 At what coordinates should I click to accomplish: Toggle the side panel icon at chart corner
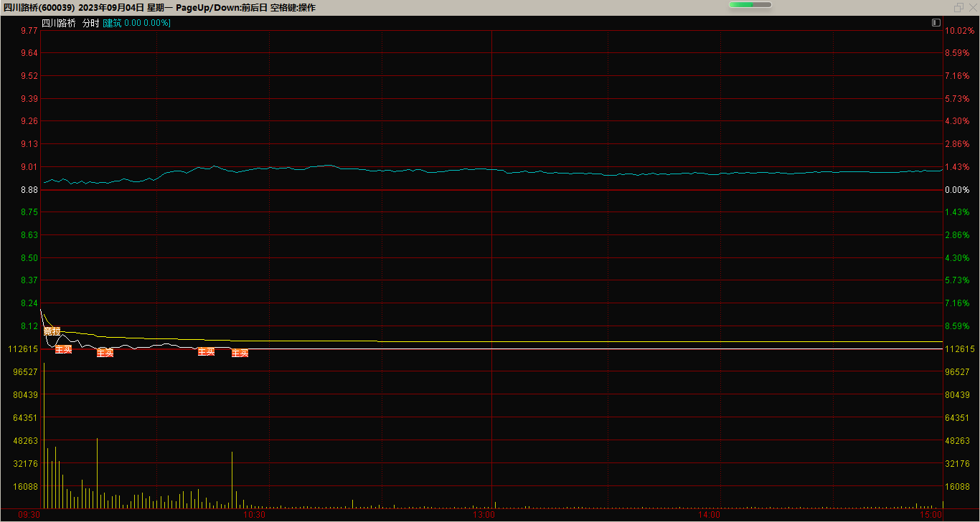[936, 23]
